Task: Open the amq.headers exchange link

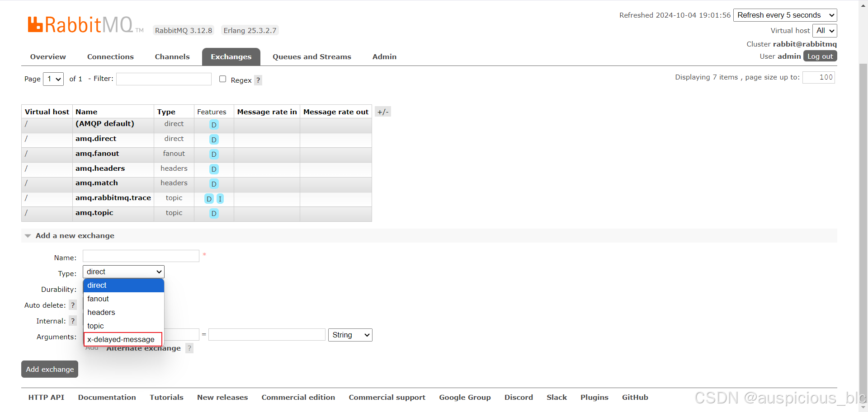Action: coord(100,168)
